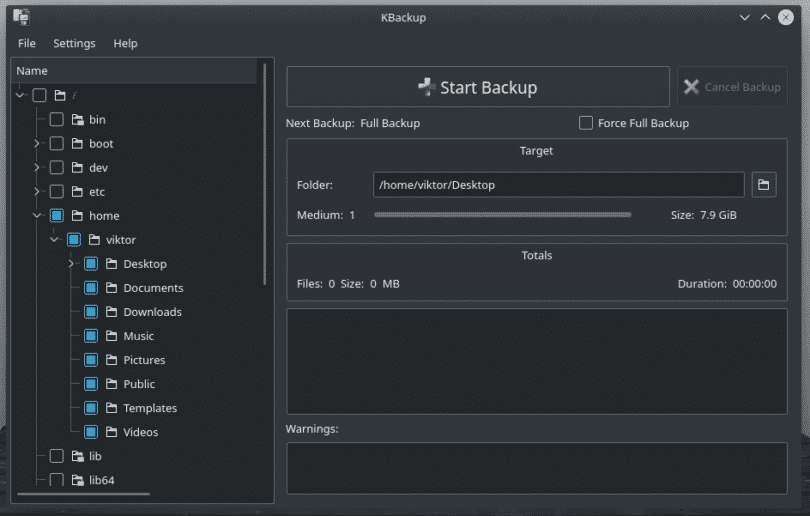The image size is (810, 516).
Task: Open the Settings menu
Action: coord(74,43)
